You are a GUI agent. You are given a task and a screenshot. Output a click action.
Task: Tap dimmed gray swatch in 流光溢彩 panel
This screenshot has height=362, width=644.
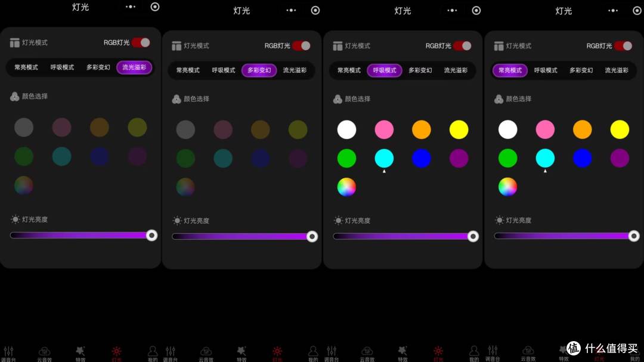(24, 128)
